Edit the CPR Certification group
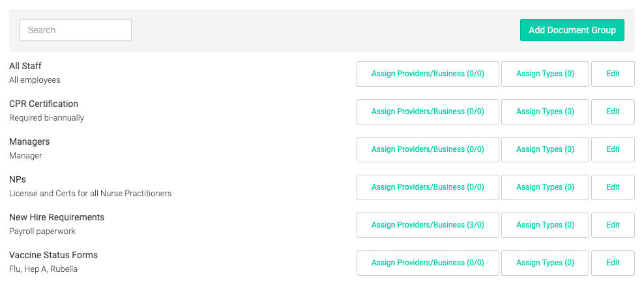Screen dimensions: 644x281 [613, 111]
